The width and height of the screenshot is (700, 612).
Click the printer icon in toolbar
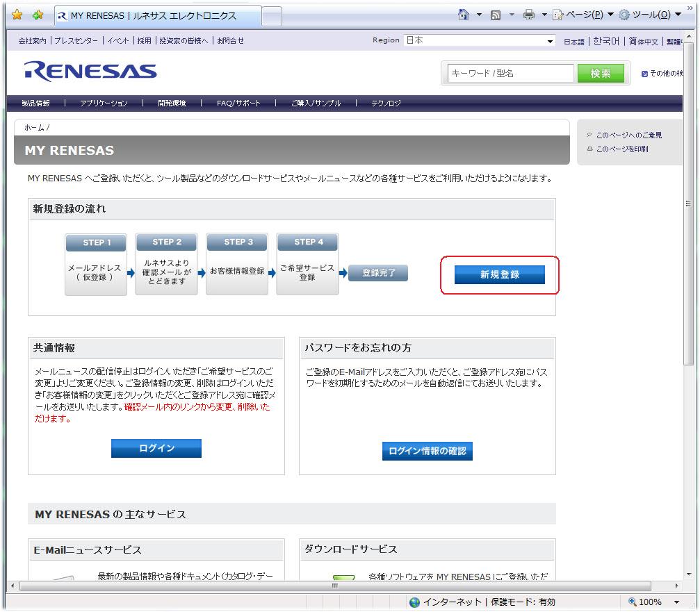pos(528,15)
